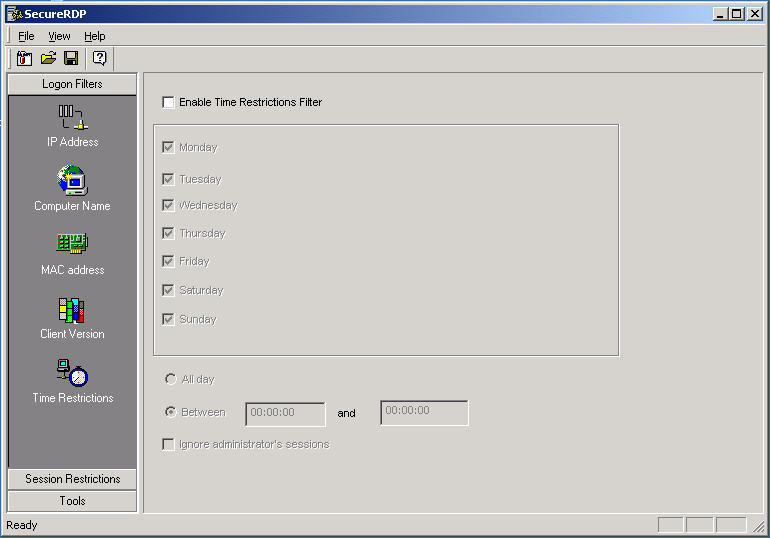Open the View menu
This screenshot has height=538, width=770.
[59, 36]
